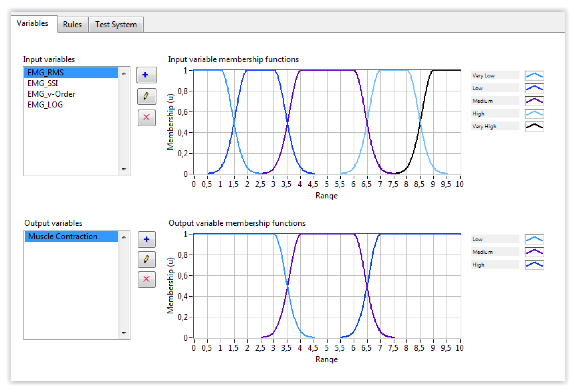This screenshot has width=574, height=392.
Task: Delete the output variable with red X
Action: (x=147, y=279)
